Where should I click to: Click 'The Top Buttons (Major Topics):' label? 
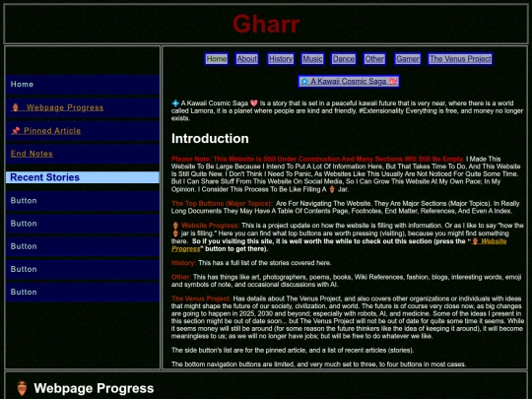click(222, 204)
